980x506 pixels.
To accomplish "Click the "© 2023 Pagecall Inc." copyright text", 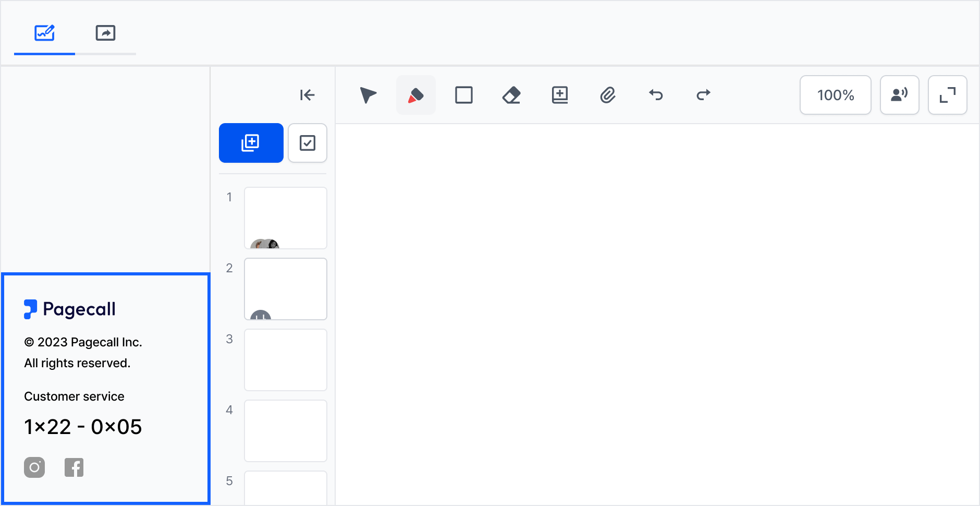I will [x=83, y=342].
